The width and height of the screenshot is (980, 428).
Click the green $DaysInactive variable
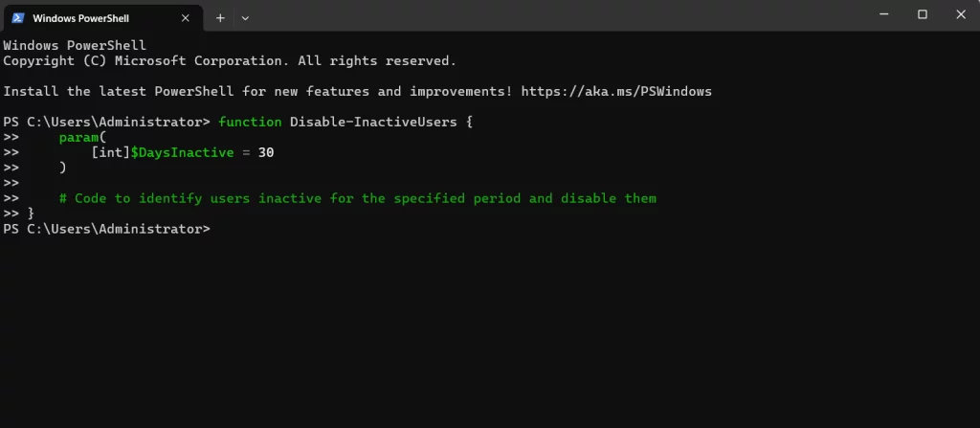click(x=182, y=152)
